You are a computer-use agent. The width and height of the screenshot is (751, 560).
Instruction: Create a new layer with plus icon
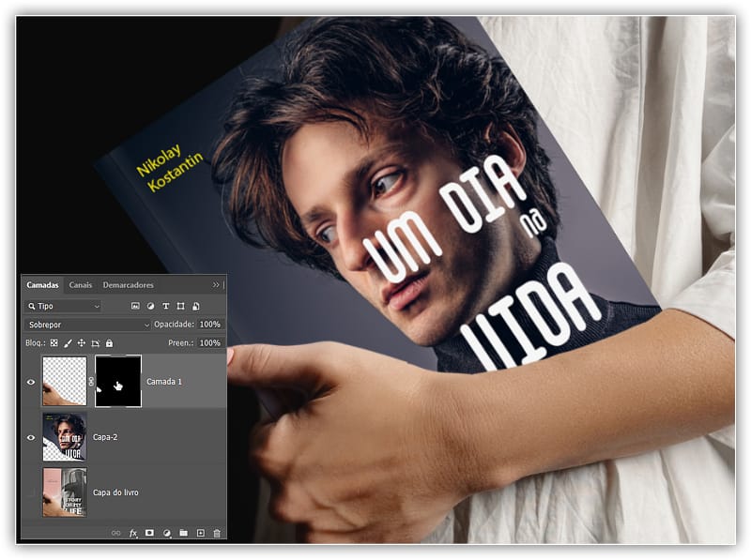tap(201, 533)
